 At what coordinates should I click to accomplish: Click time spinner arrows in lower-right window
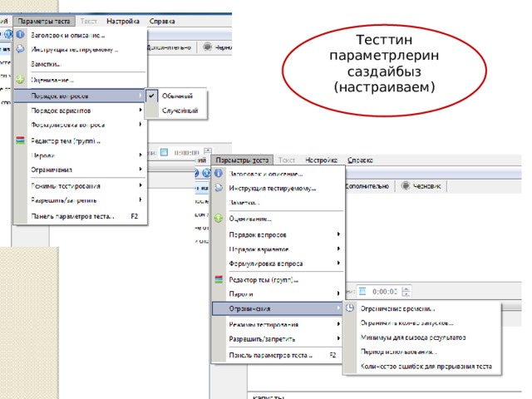406,292
